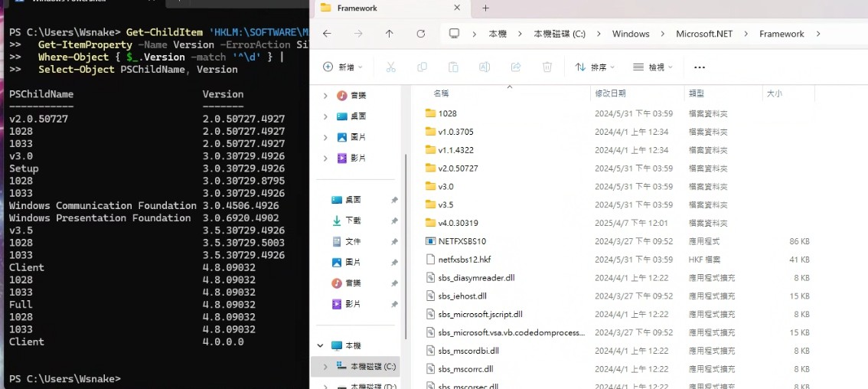Go forward in File Explorer
The width and height of the screenshot is (868, 389).
(358, 34)
